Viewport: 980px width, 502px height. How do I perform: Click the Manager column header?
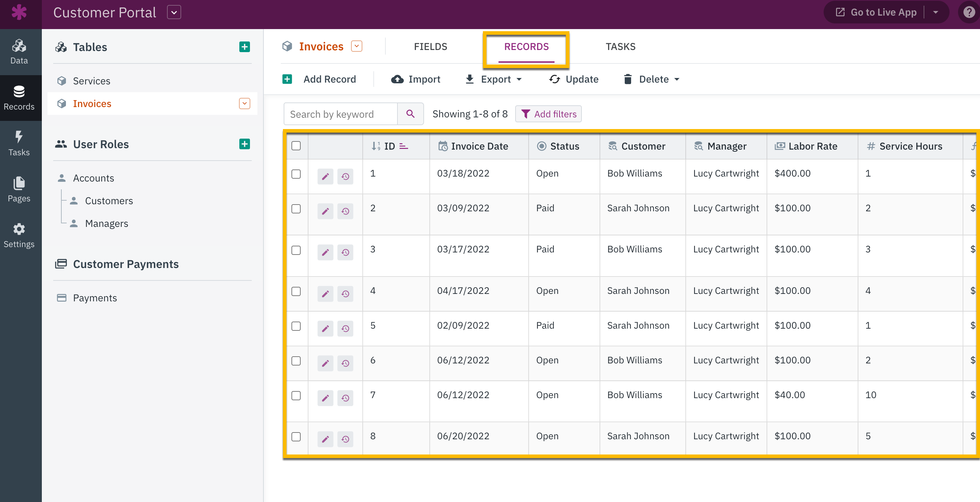pyautogui.click(x=726, y=146)
